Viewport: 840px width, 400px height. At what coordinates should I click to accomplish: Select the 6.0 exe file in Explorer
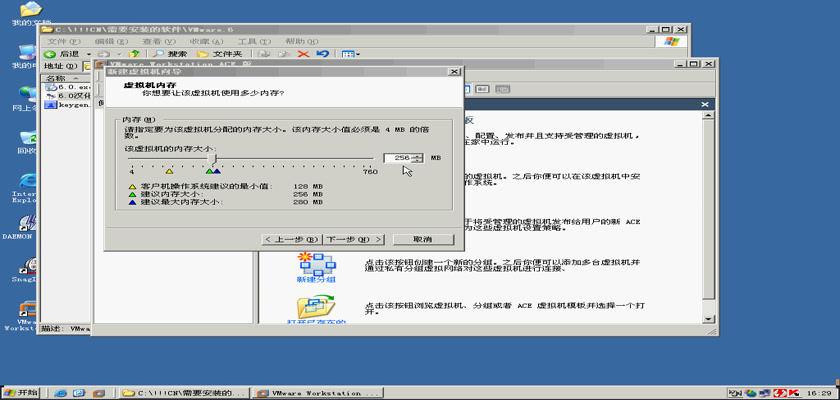[69, 87]
